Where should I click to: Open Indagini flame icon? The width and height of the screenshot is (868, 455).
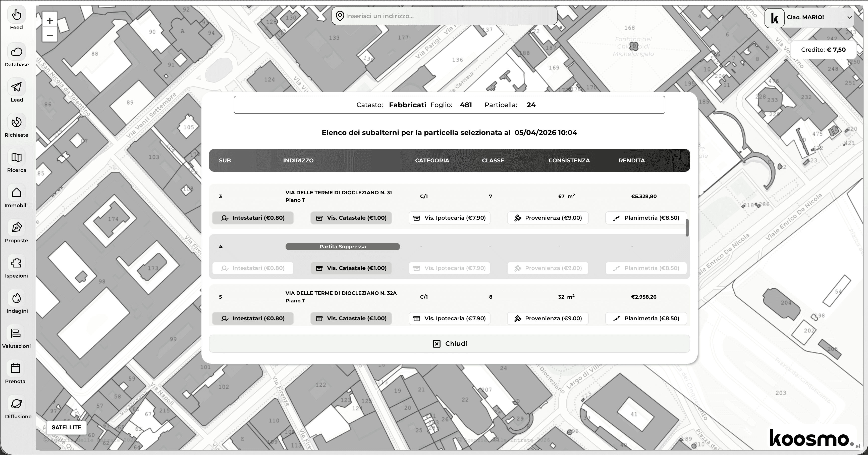click(x=16, y=298)
